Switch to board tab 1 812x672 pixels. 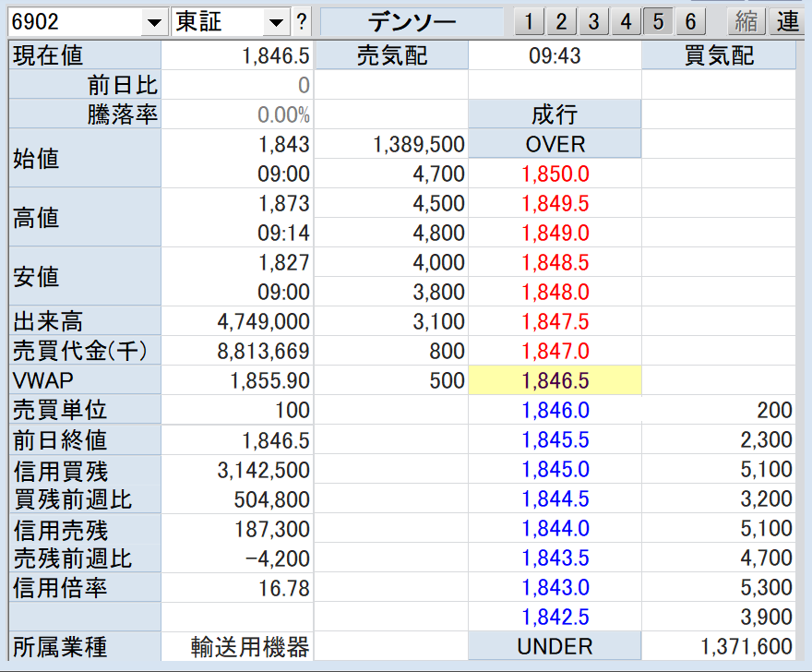[x=527, y=21]
